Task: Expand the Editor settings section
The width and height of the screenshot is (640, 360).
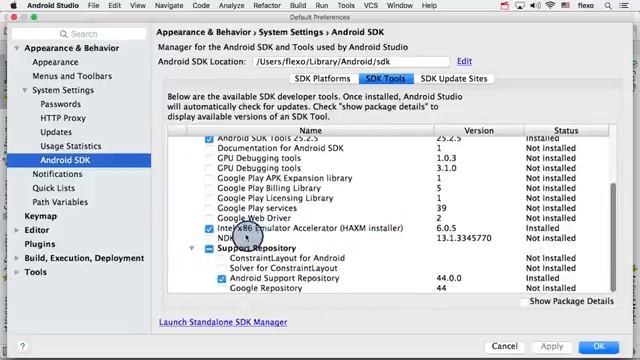Action: tap(17, 230)
